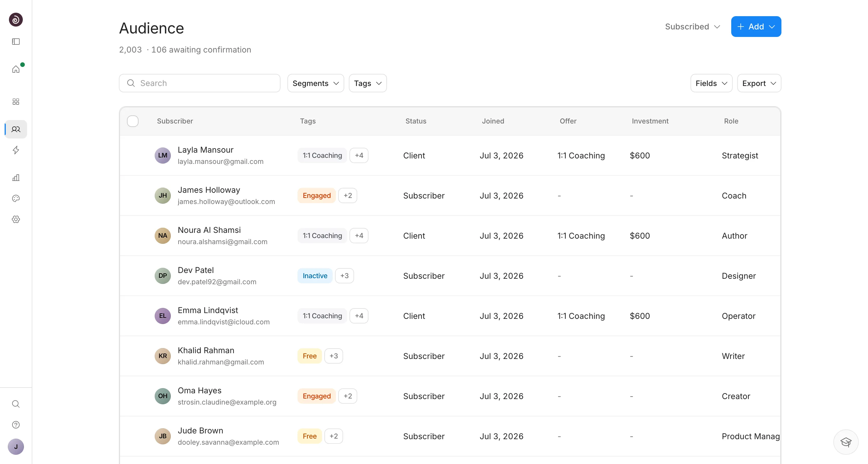Click Layla Mansour's LM avatar
The height and width of the screenshot is (464, 868).
point(163,155)
